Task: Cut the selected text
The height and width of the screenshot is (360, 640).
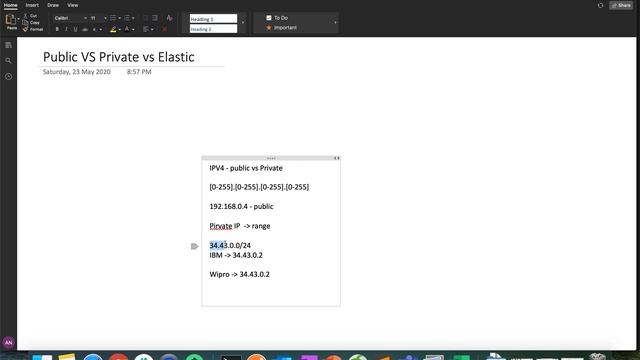Action: click(x=30, y=16)
